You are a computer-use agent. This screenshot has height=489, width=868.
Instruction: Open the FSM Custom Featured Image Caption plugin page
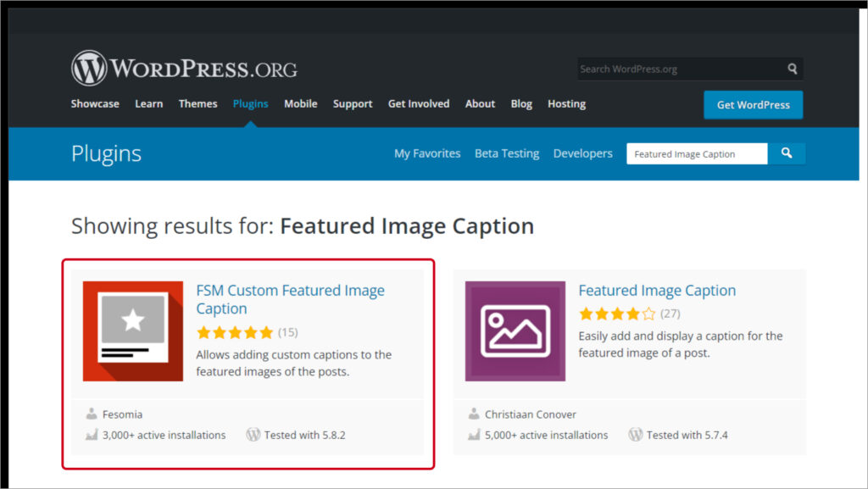pyautogui.click(x=291, y=299)
